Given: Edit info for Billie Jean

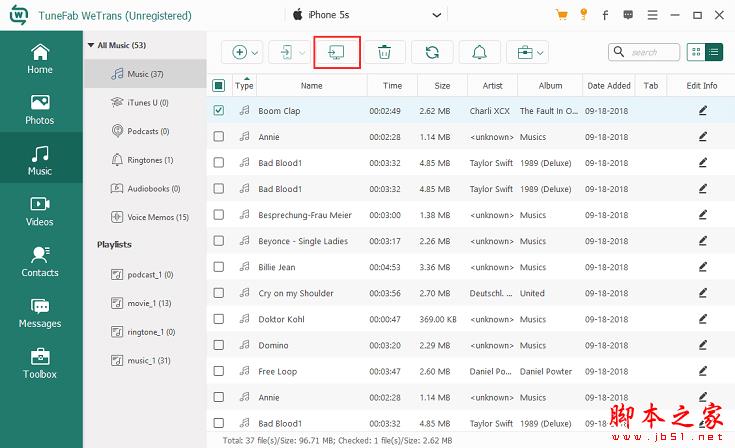Looking at the screenshot, I should click(x=703, y=267).
